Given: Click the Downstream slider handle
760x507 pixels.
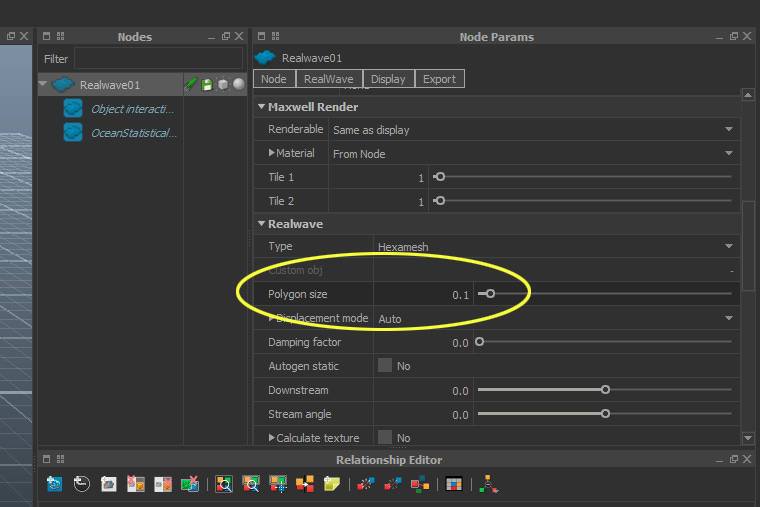Looking at the screenshot, I should tap(605, 389).
